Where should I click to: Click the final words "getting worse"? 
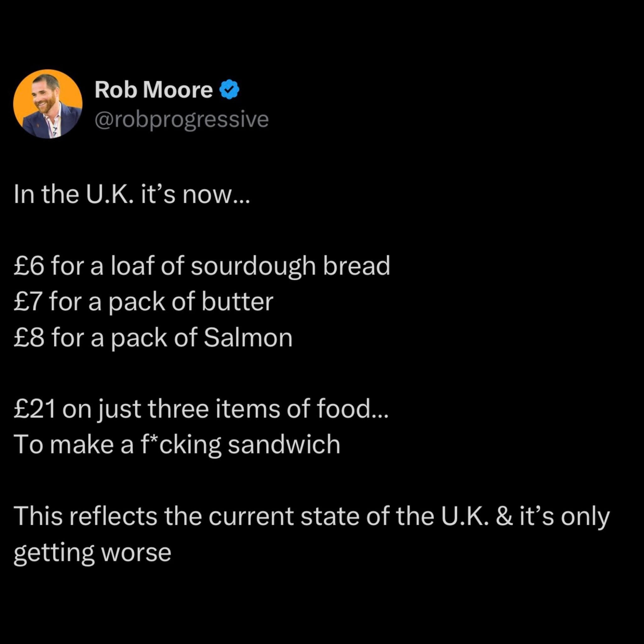coord(92,552)
